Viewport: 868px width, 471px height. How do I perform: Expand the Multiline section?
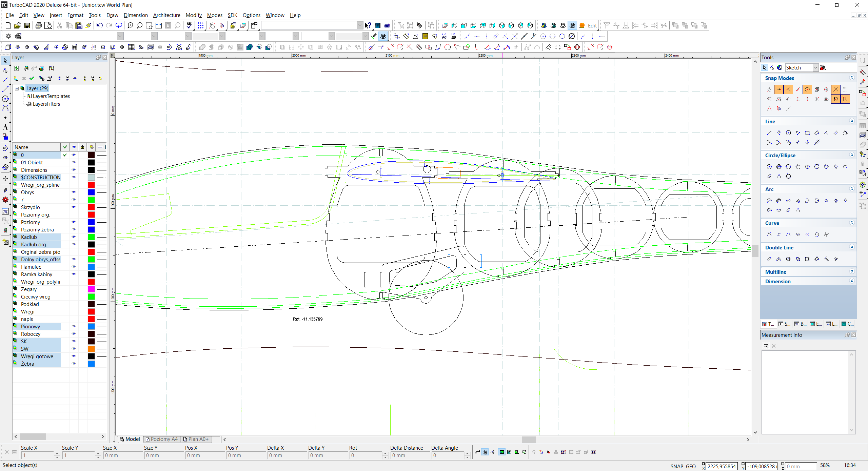[x=852, y=272]
